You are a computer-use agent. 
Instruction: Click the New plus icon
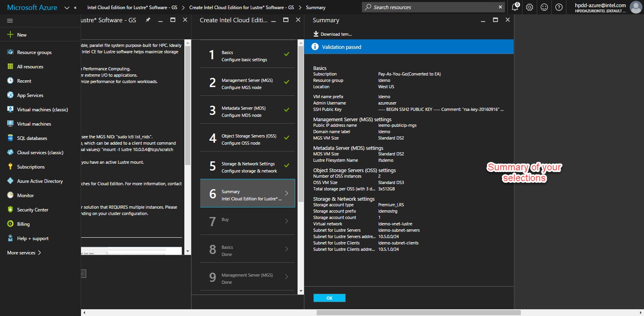10,35
